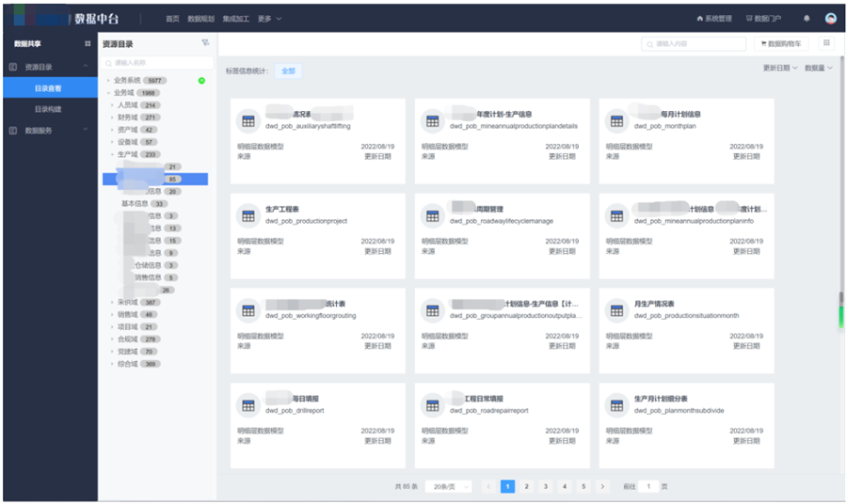Open the 20条/页 page size dropdown
Image resolution: width=847 pixels, height=504 pixels.
tap(447, 486)
